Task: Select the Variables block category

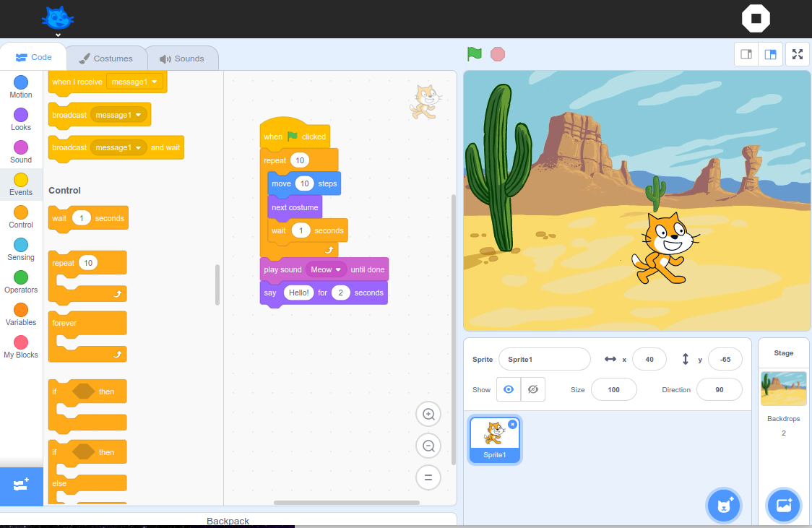Action: click(21, 315)
